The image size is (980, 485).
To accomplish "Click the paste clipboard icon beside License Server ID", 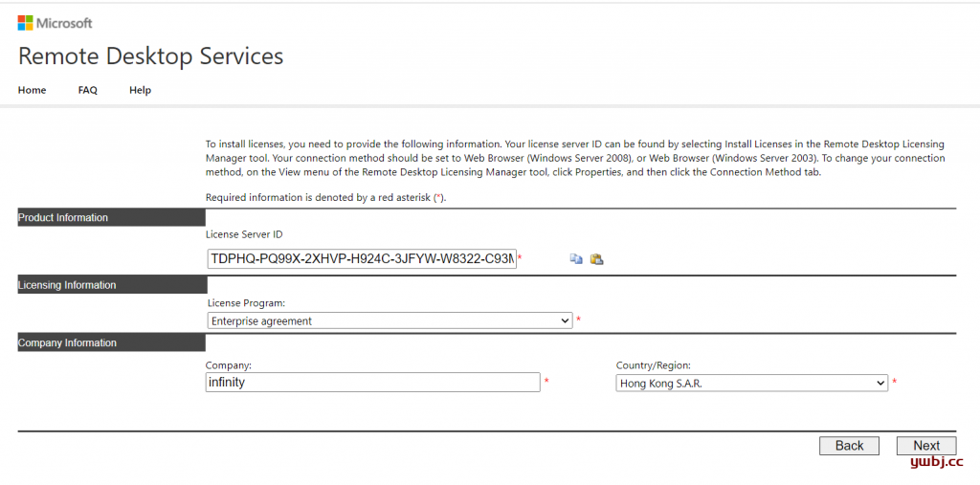I will click(597, 258).
